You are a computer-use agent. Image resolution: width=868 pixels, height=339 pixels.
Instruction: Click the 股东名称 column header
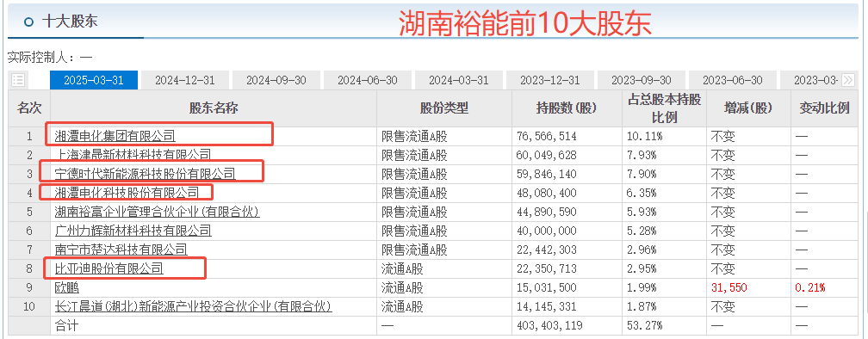(x=214, y=108)
